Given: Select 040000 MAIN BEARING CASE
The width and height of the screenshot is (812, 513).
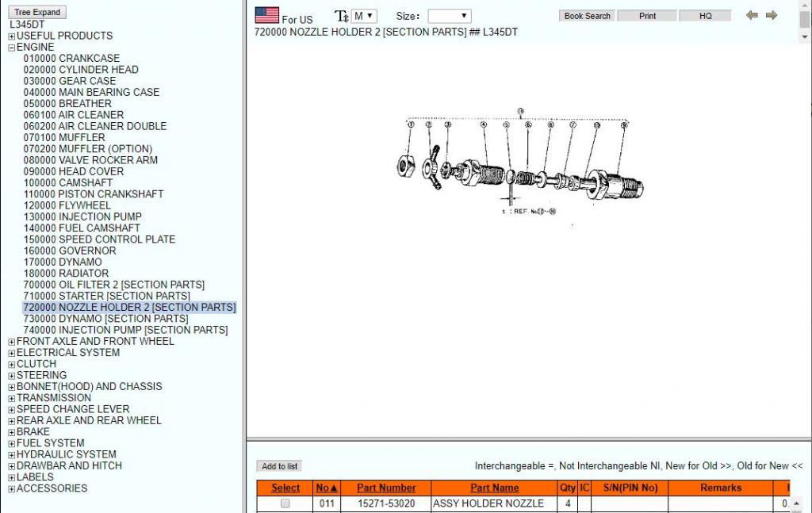Looking at the screenshot, I should pyautogui.click(x=91, y=93).
